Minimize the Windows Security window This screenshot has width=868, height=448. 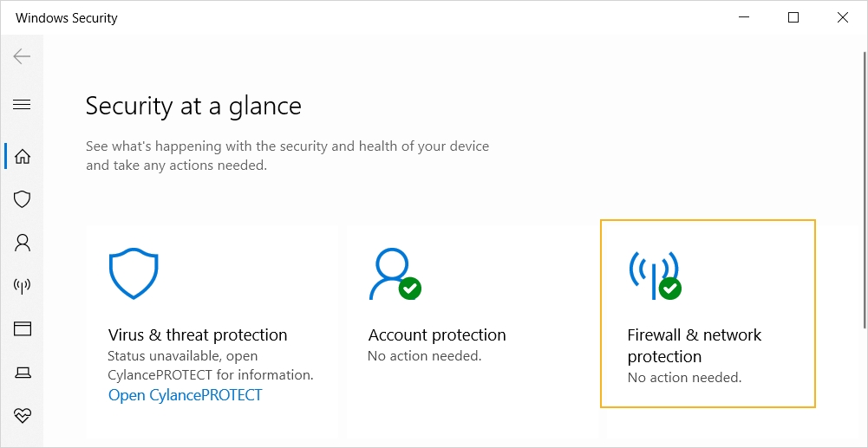coord(744,17)
